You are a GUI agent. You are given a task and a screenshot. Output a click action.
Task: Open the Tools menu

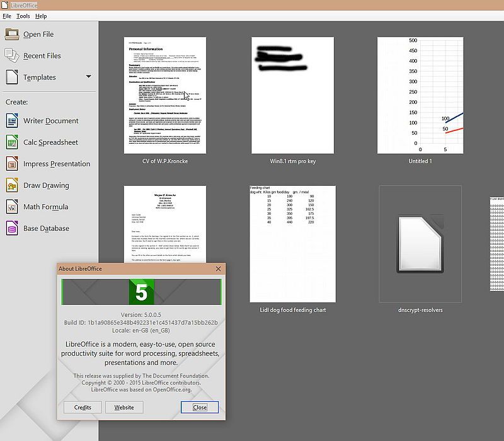click(23, 16)
